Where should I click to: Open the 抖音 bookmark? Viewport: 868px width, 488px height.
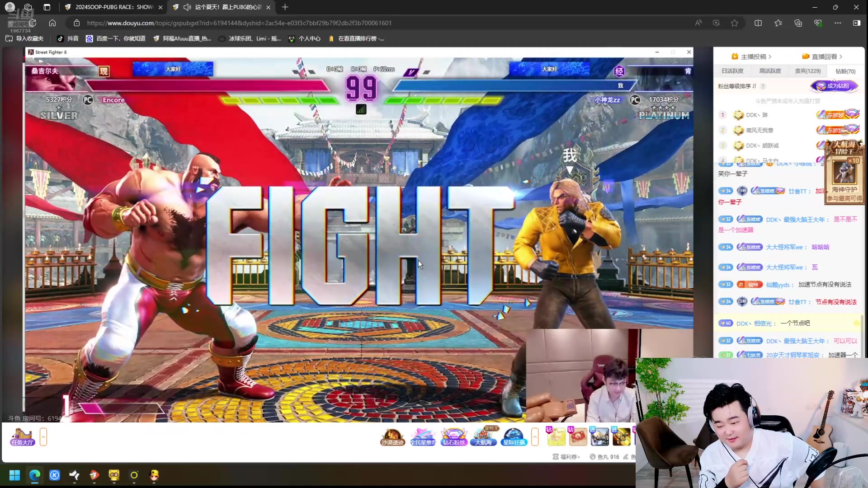(x=68, y=39)
